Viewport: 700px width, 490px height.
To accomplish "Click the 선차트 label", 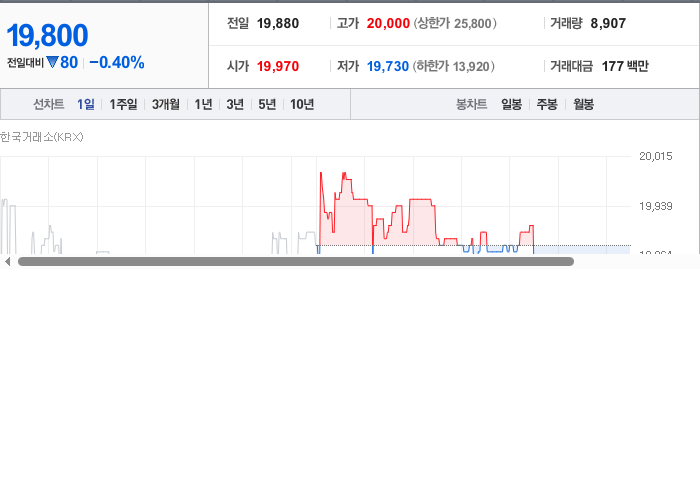I will (x=49, y=104).
